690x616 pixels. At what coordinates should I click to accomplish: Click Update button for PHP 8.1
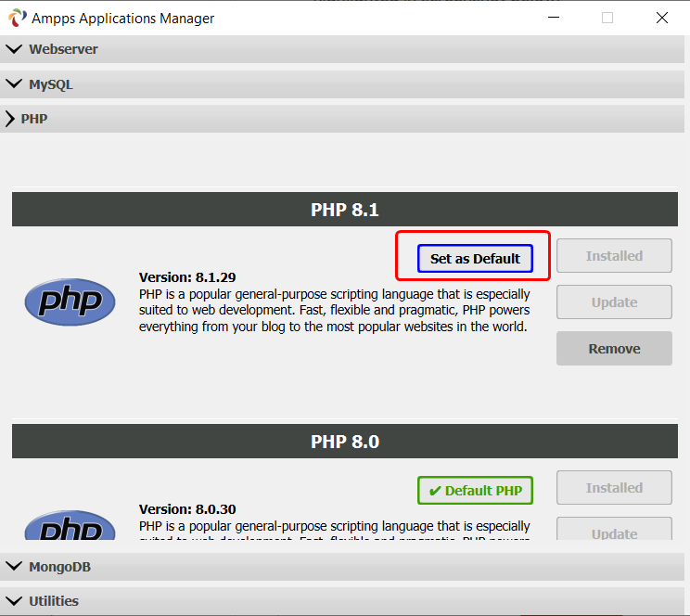[614, 302]
